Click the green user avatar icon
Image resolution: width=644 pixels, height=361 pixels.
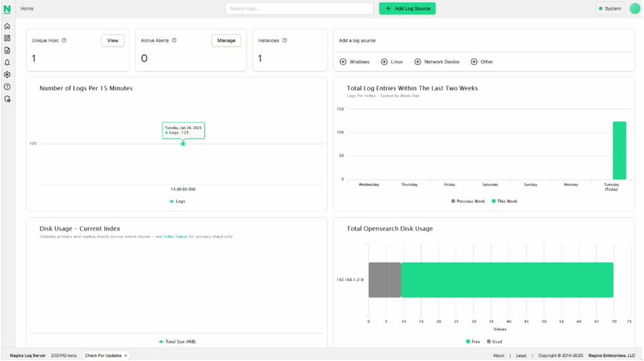click(635, 8)
